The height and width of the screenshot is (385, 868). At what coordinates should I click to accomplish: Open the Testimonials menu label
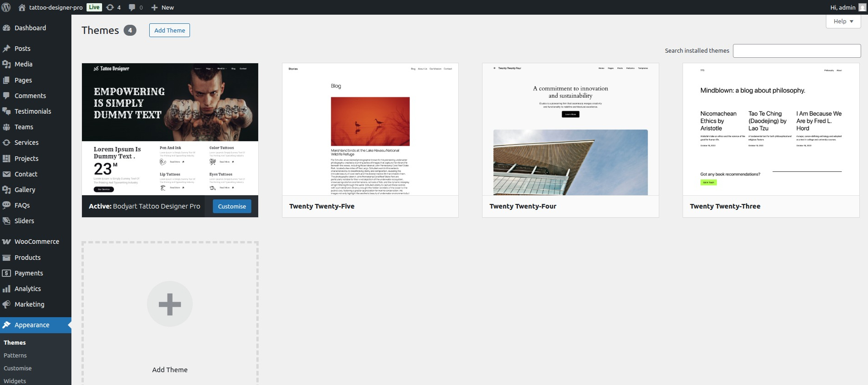33,111
